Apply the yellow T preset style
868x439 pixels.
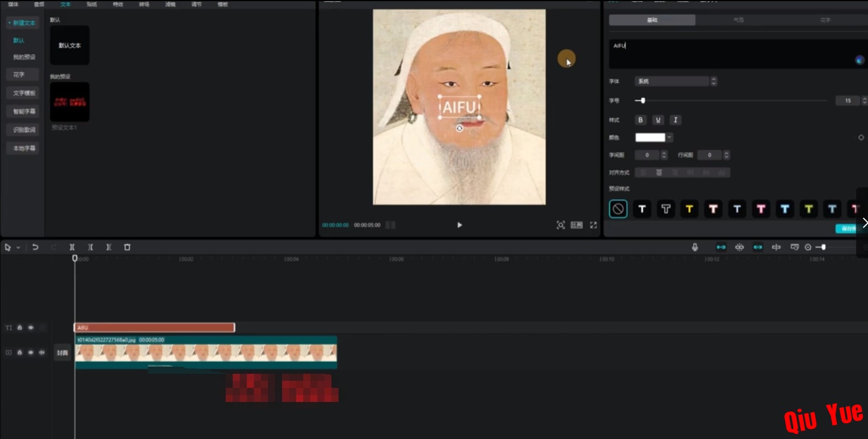689,209
